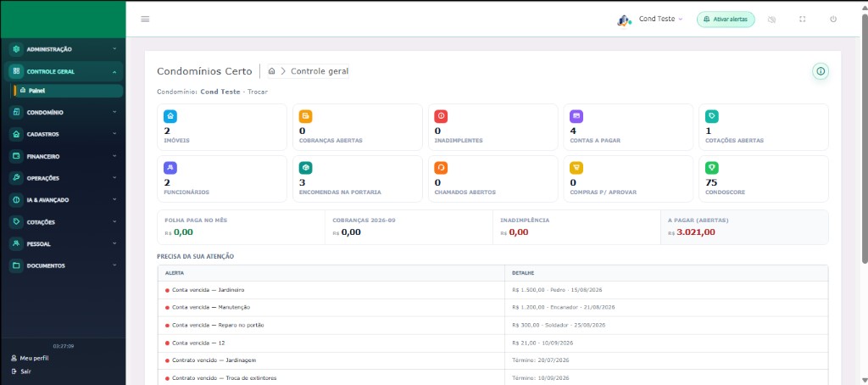Click the Financeiro wallet icon
Viewport: 868px width, 385px height.
16,156
